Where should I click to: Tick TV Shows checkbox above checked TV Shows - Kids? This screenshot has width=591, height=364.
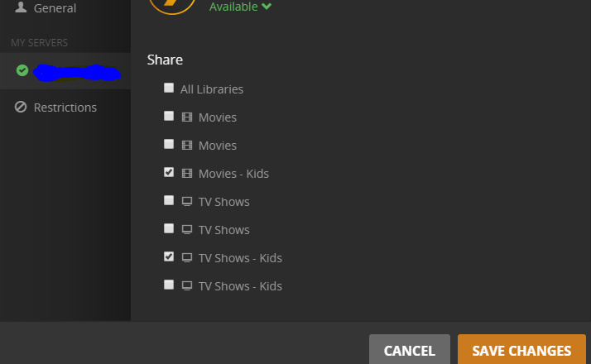[169, 228]
